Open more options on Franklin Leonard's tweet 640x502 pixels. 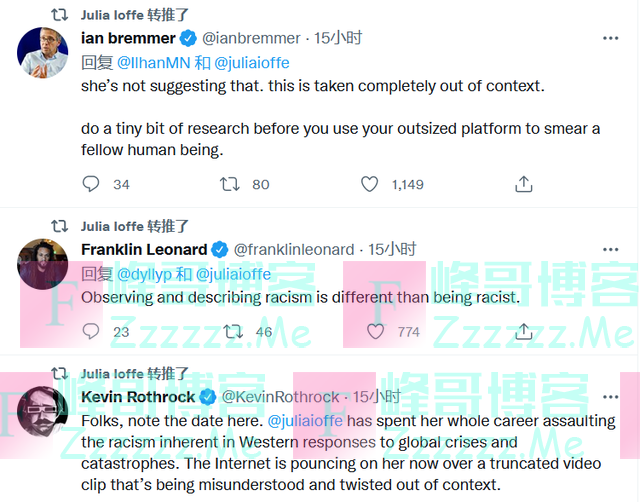[610, 249]
